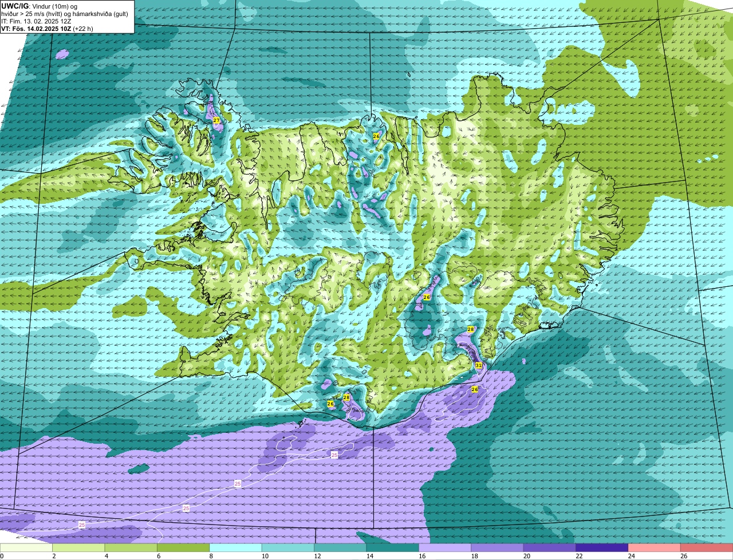Click the 6–8 m/s olive green legend swatch
Image resolution: width=733 pixels, height=560 pixels.
(x=183, y=548)
